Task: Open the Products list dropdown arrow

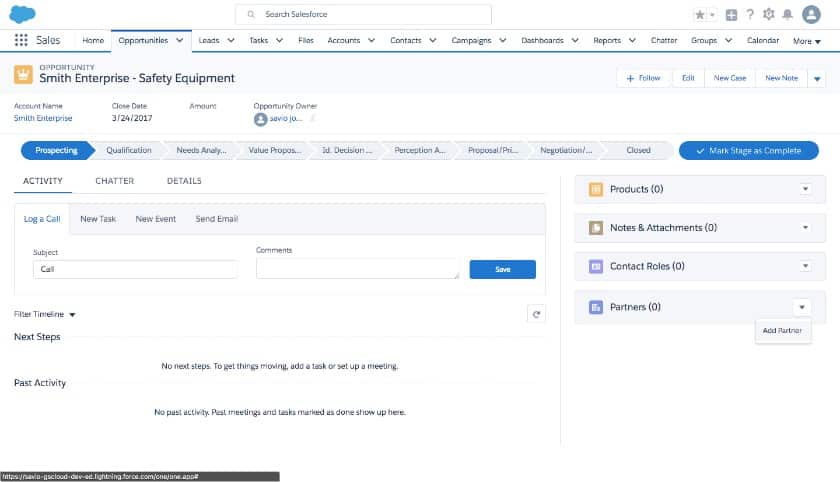Action: click(x=805, y=189)
